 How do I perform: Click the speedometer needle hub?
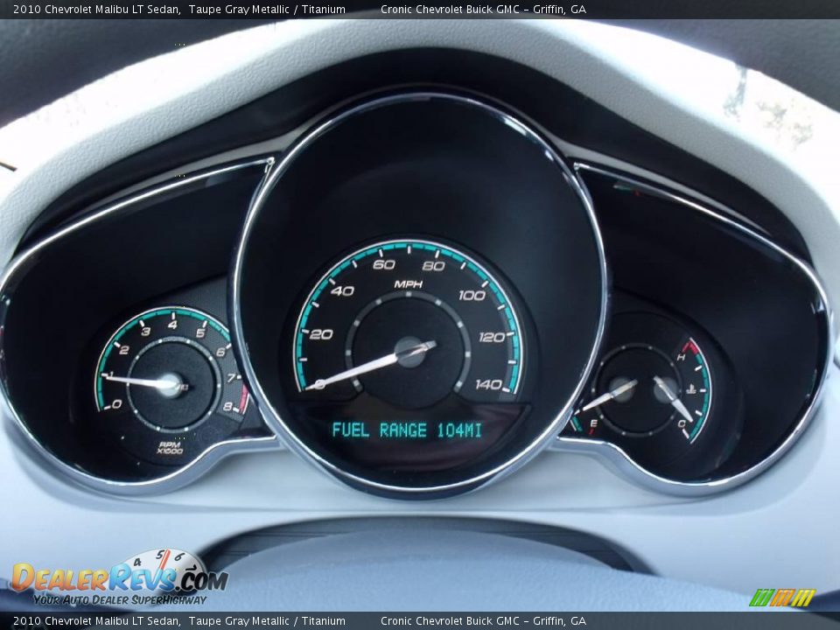(409, 352)
